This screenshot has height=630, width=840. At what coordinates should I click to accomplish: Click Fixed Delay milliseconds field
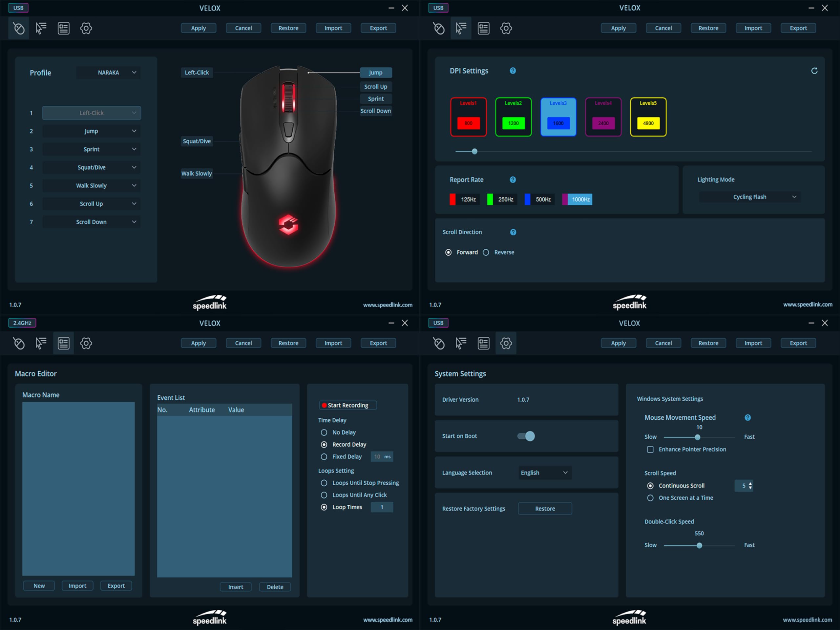tap(382, 457)
